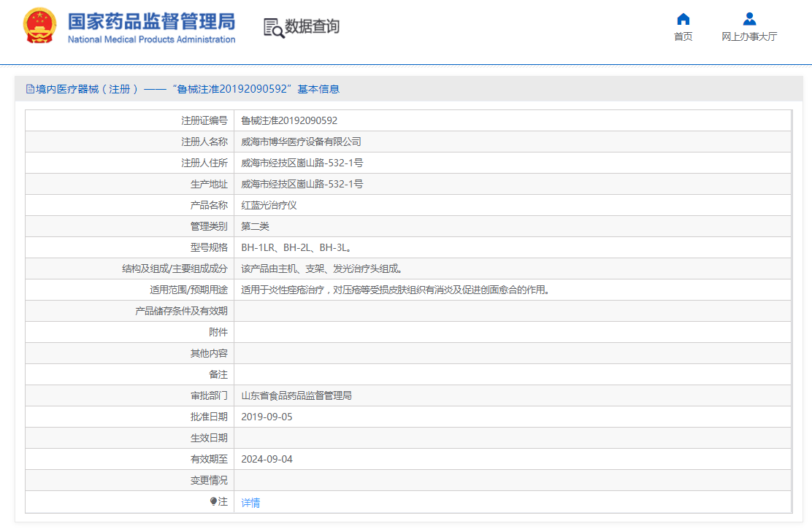Image resolution: width=812 pixels, height=529 pixels.
Task: Click the national emblem logo
Action: 39,26
